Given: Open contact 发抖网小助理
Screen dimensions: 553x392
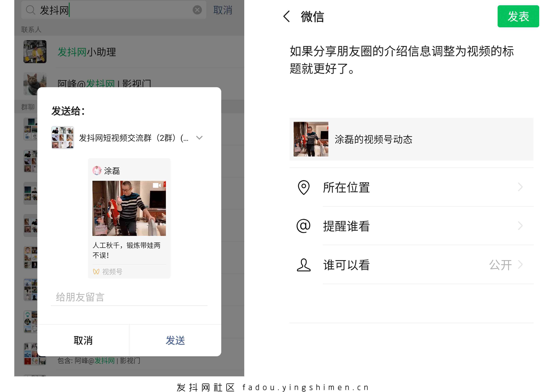Looking at the screenshot, I should 129,52.
